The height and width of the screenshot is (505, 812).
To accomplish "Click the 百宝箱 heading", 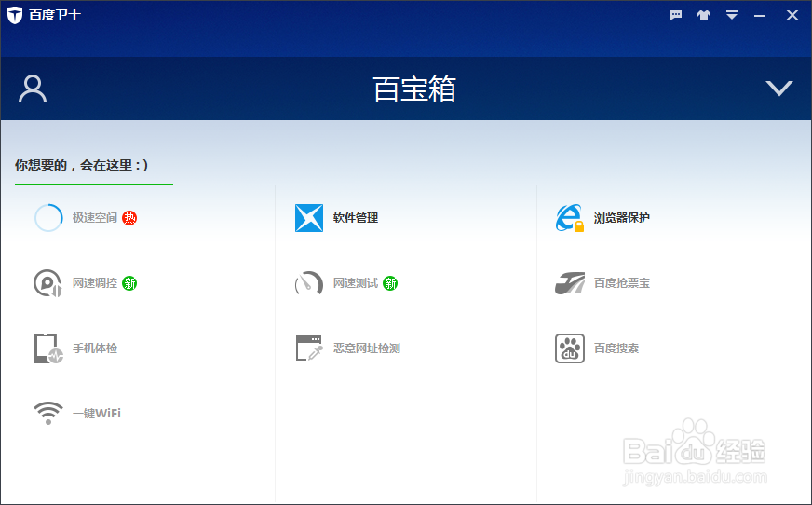I will [414, 89].
